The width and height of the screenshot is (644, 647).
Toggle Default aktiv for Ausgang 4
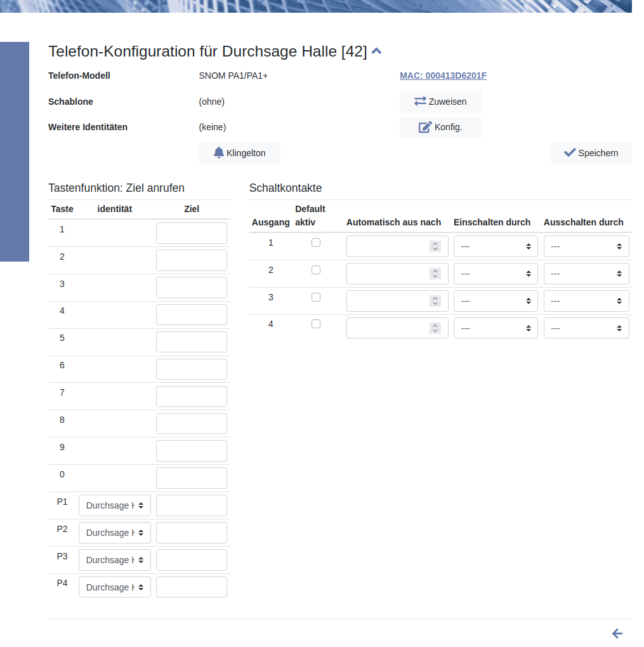316,324
